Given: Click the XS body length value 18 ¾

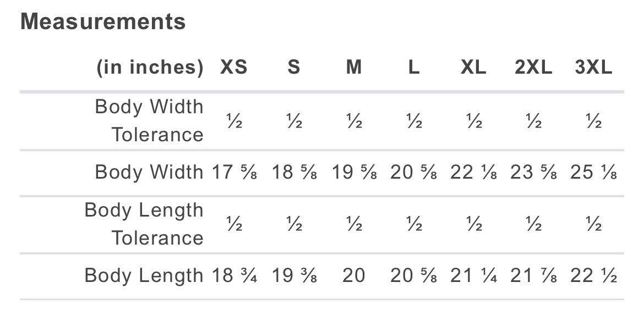Looking at the screenshot, I should click(x=234, y=276).
